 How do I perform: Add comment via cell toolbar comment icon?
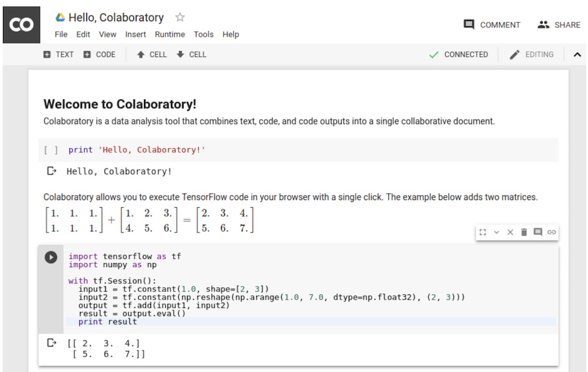click(x=538, y=232)
